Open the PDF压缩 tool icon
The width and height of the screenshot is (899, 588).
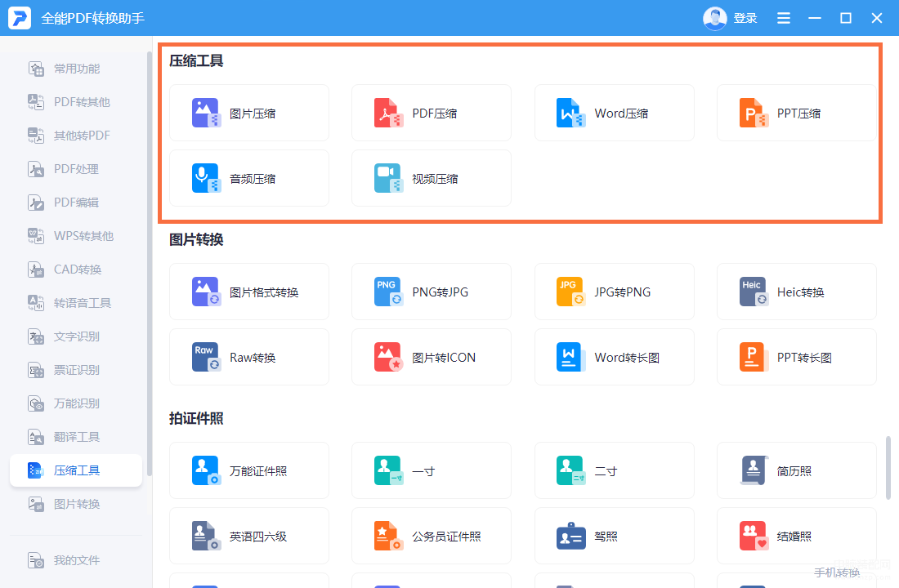(x=387, y=113)
